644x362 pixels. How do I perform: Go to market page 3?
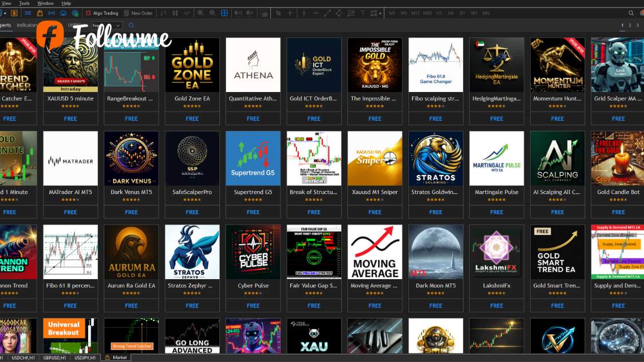(x=638, y=25)
